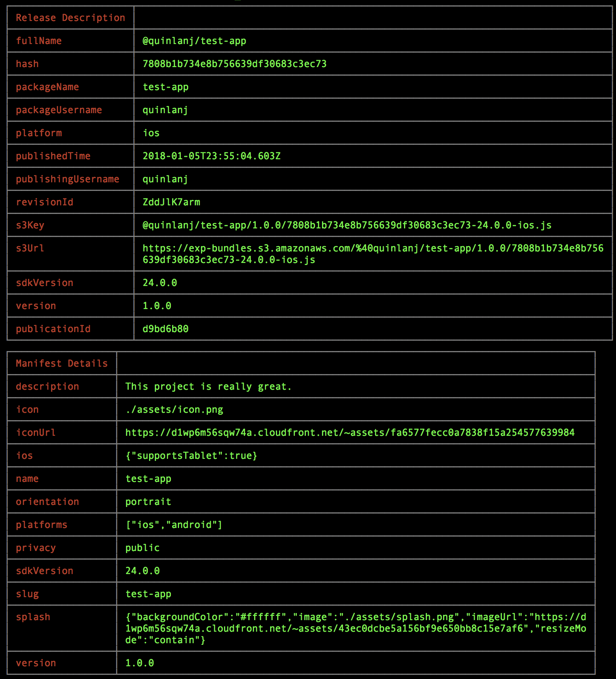The width and height of the screenshot is (616, 679).
Task: Click the Release Description table header
Action: (x=70, y=18)
